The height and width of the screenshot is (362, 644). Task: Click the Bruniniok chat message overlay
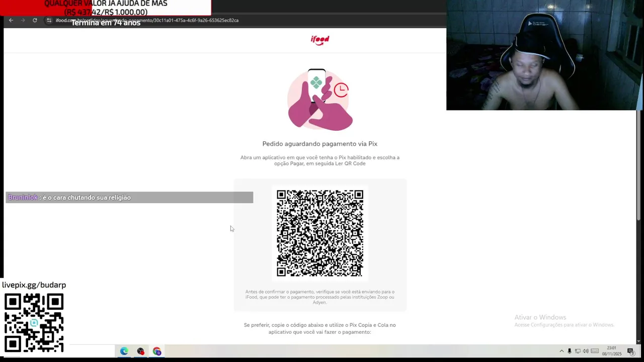click(x=129, y=198)
